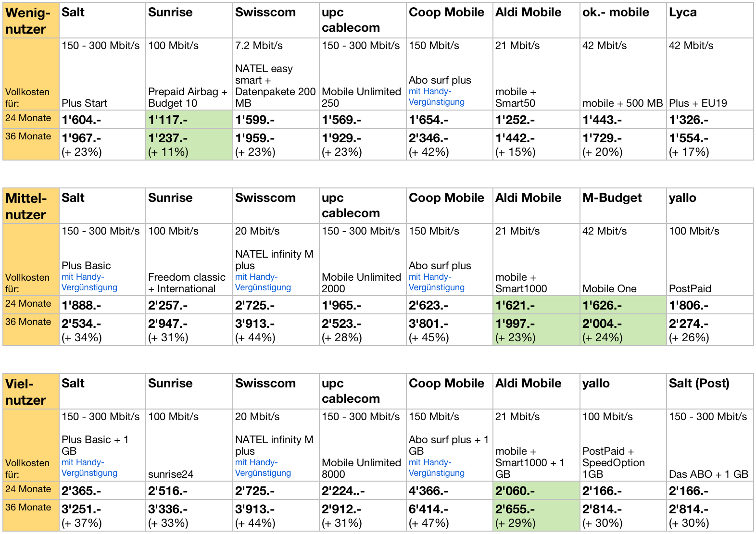Open Handy-Vergünstigung link under Mittelnutzer Salt Plus Basic
Screen dimensions: 756x534
tap(89, 282)
